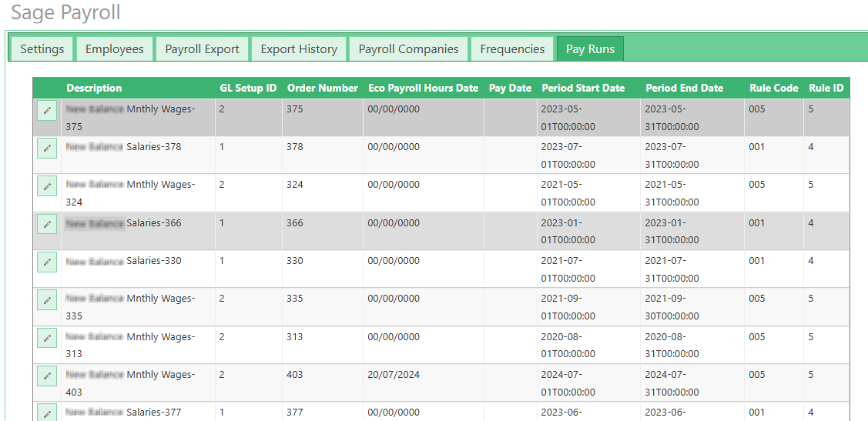This screenshot has height=421, width=868.
Task: Go to Payroll Export tab
Action: 202,48
